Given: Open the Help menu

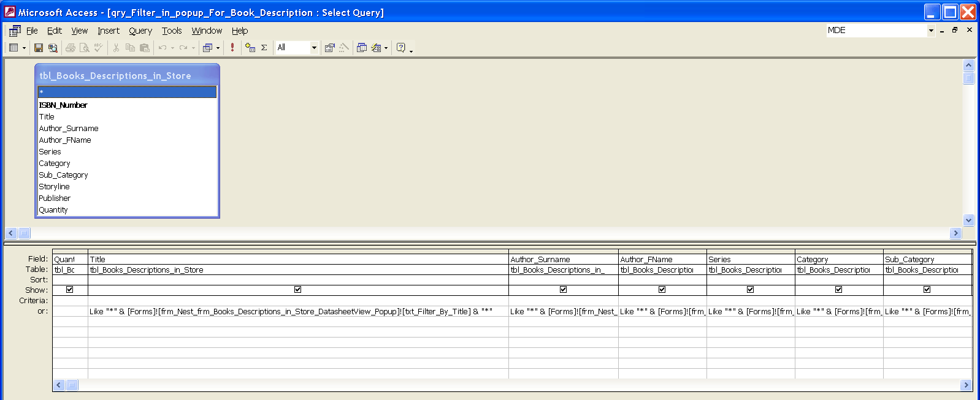Looking at the screenshot, I should coord(240,31).
